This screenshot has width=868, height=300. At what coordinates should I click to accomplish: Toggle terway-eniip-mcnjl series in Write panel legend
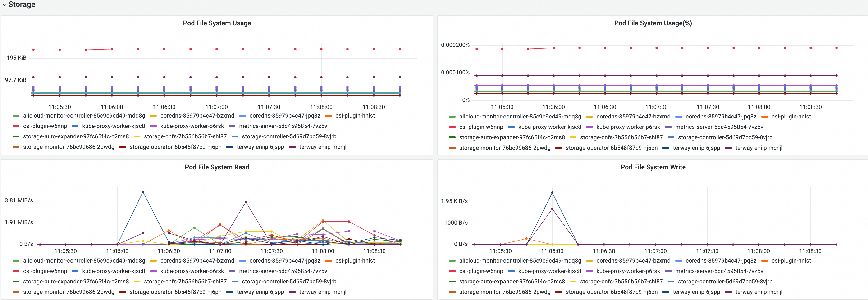(758, 292)
